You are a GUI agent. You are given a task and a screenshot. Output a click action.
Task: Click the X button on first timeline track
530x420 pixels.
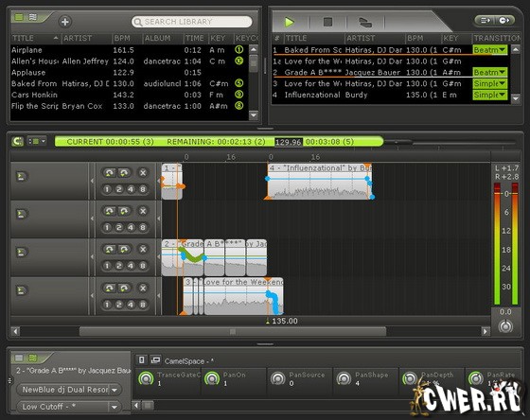(143, 173)
